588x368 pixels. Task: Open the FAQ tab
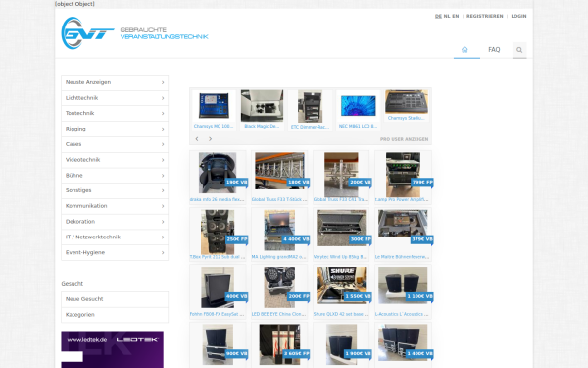pyautogui.click(x=494, y=50)
